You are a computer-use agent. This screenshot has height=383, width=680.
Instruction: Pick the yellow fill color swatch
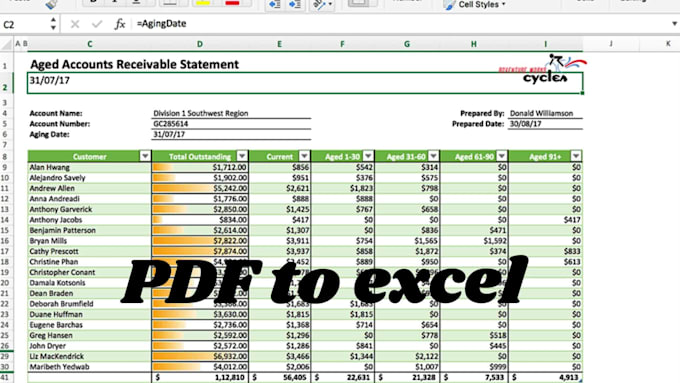(x=203, y=3)
